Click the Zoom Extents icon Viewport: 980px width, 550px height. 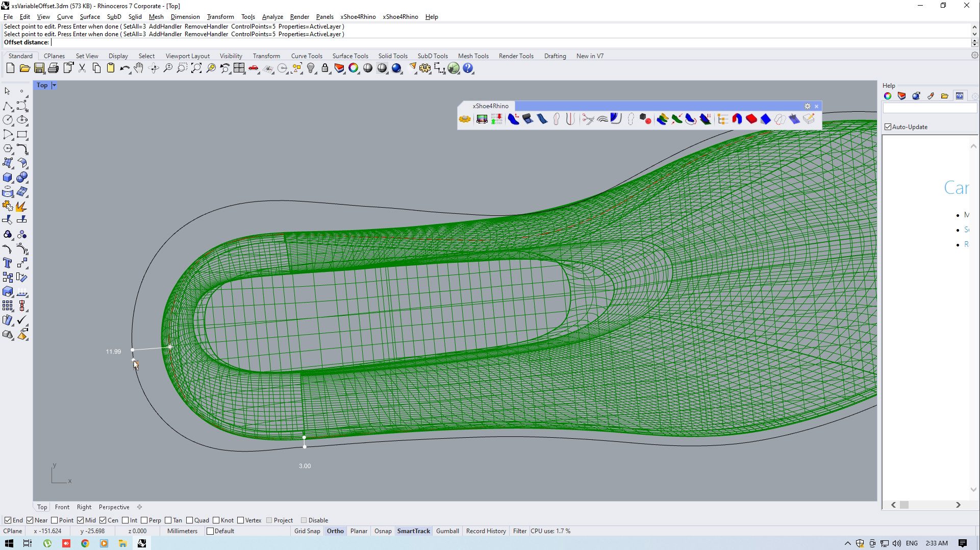(196, 68)
